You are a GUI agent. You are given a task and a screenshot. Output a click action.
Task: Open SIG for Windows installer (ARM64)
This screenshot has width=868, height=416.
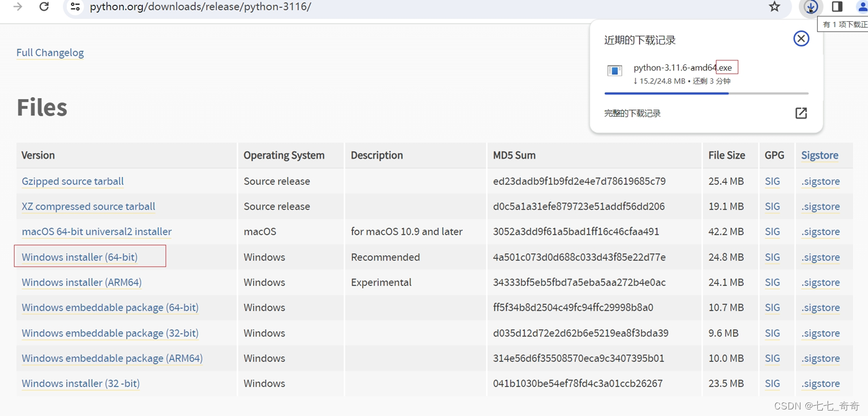click(x=772, y=282)
